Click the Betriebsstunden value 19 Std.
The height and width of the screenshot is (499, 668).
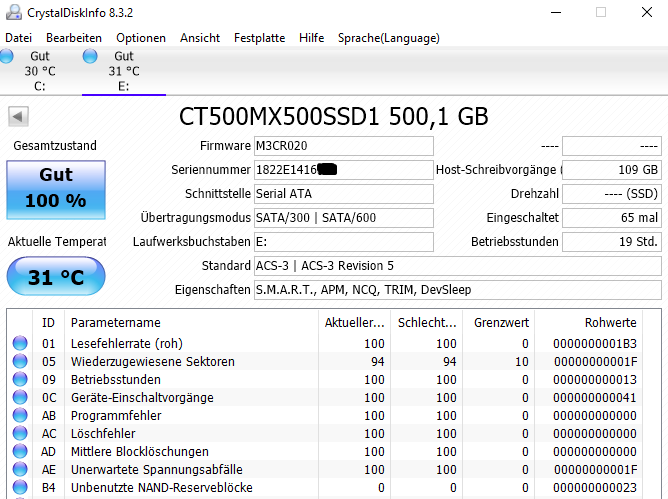[x=612, y=242]
